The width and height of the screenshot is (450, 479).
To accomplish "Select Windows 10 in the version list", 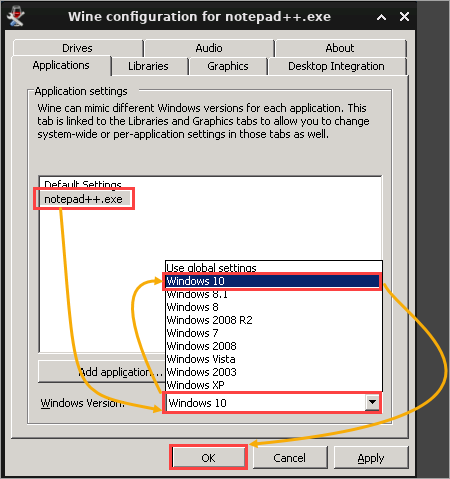I will coord(272,281).
